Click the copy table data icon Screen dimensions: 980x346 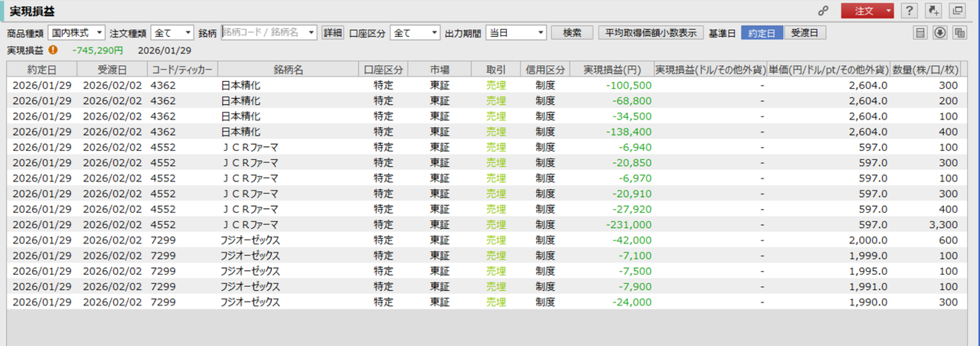(960, 33)
